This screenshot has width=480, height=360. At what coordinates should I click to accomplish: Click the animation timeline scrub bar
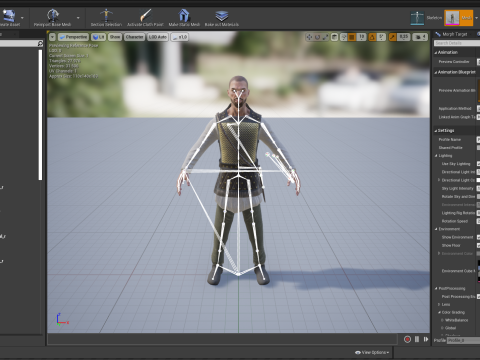[222, 339]
